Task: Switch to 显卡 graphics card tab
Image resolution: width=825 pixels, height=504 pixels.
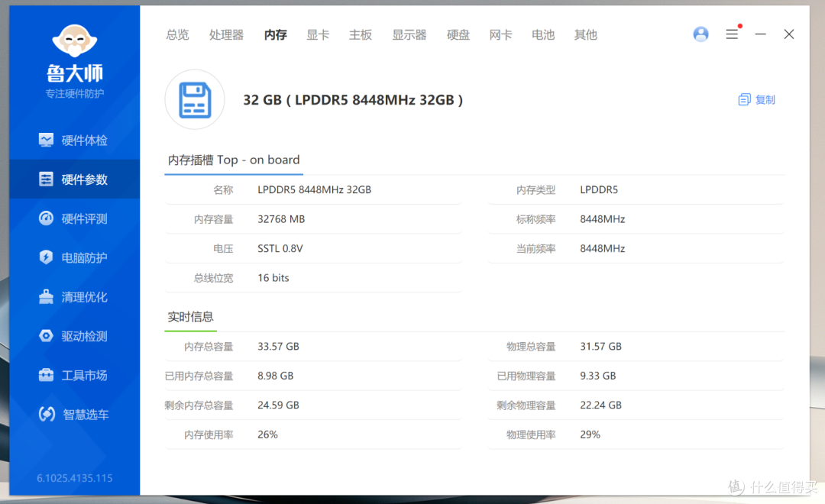Action: coord(318,34)
